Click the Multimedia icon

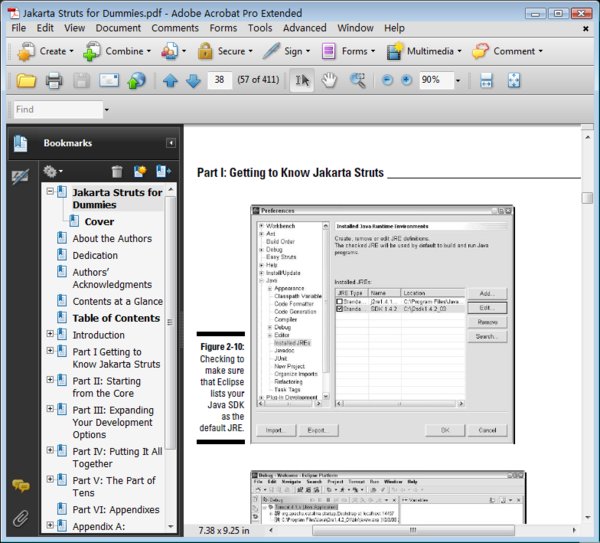point(394,51)
